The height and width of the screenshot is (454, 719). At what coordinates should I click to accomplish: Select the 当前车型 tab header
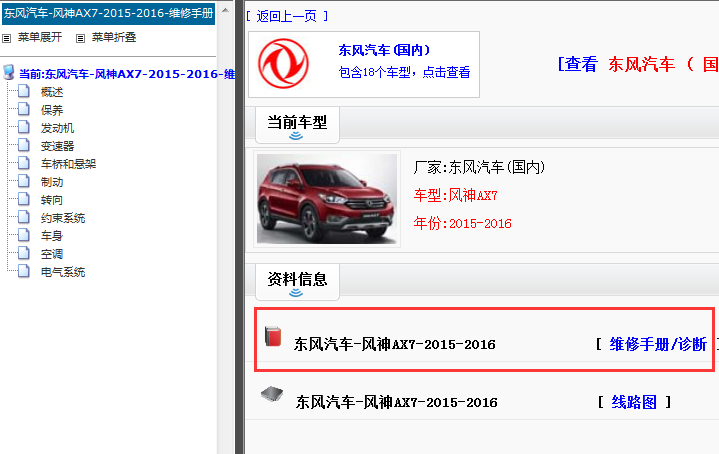[x=297, y=125]
